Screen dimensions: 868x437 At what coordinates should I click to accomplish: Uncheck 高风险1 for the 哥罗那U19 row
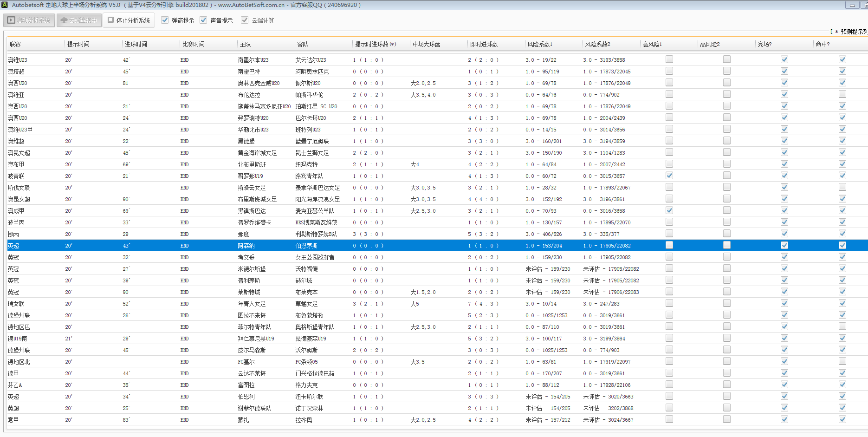click(669, 176)
